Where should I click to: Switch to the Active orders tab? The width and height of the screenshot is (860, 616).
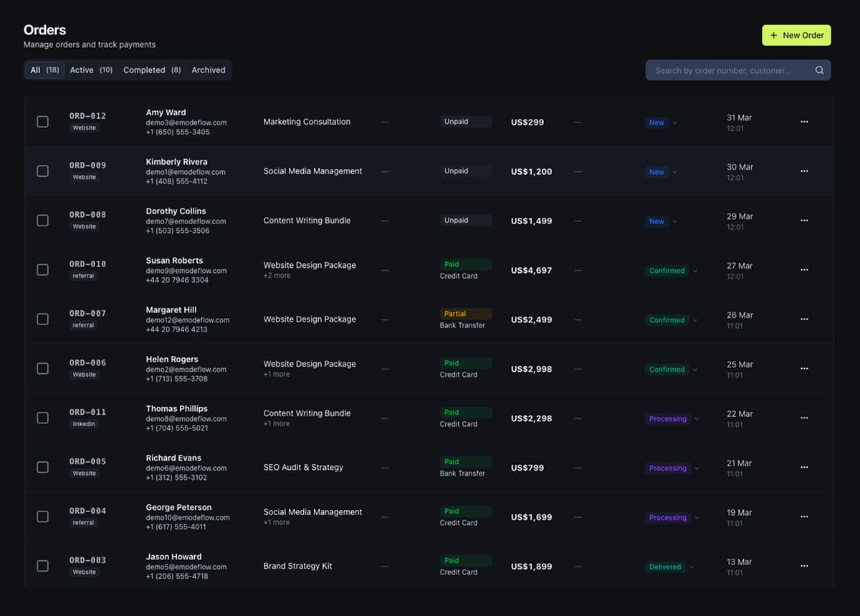[x=91, y=70]
